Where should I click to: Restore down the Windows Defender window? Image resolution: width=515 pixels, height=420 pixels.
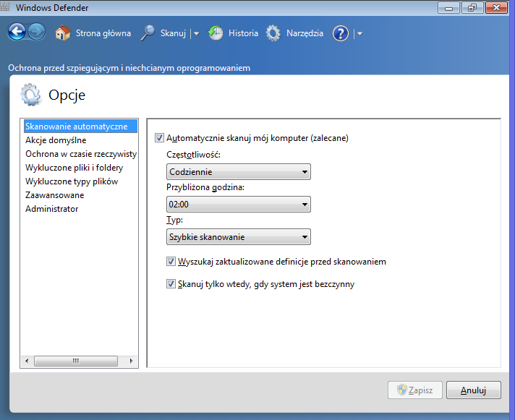click(472, 8)
